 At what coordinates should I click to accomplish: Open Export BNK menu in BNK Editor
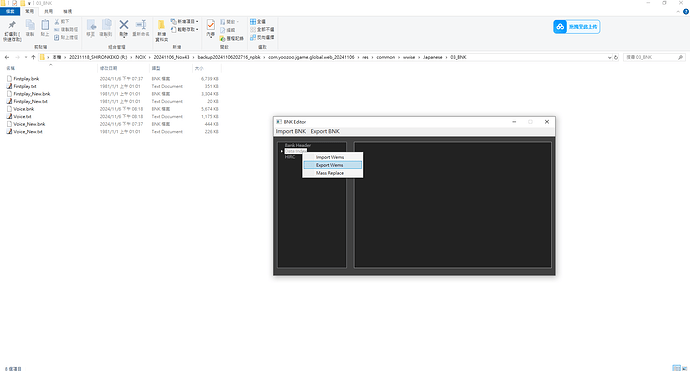pyautogui.click(x=325, y=131)
